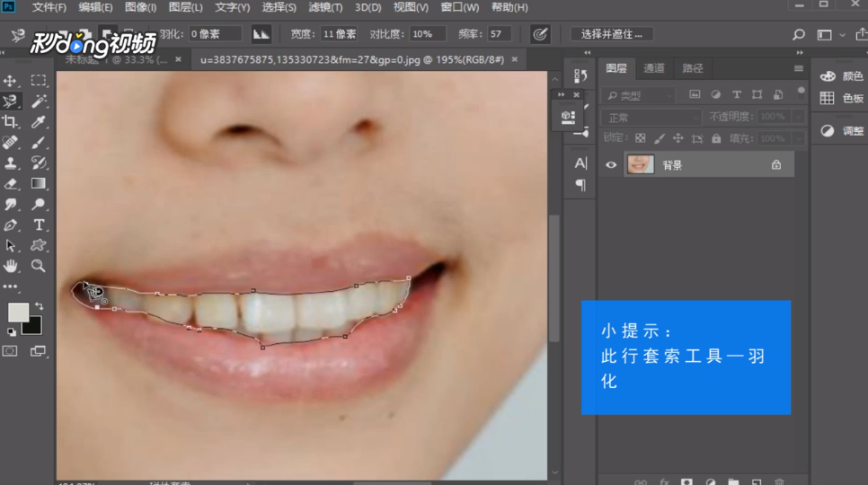
Task: Click the search icon in options bar
Action: [x=798, y=34]
